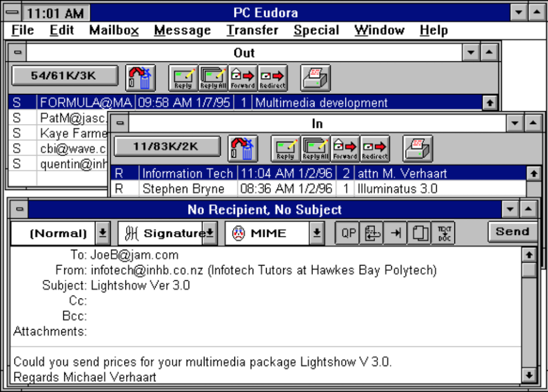
Task: Click the compose scrollbar thumb
Action: click(529, 270)
